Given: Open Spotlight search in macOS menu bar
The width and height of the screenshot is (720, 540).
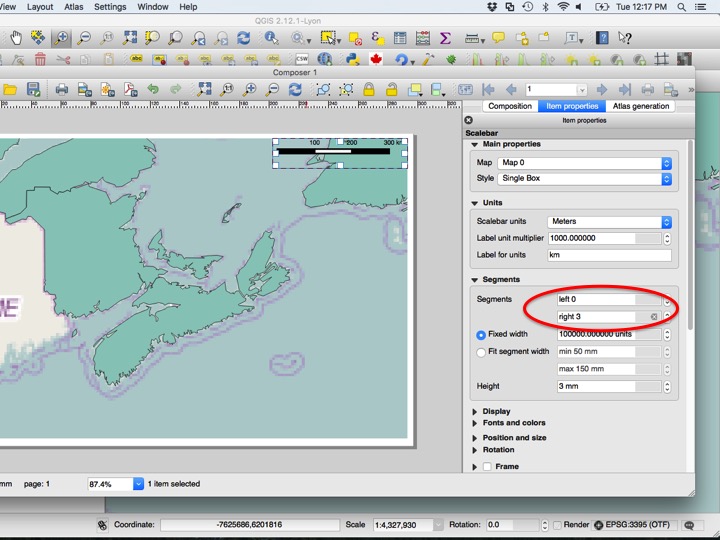Looking at the screenshot, I should [x=682, y=7].
